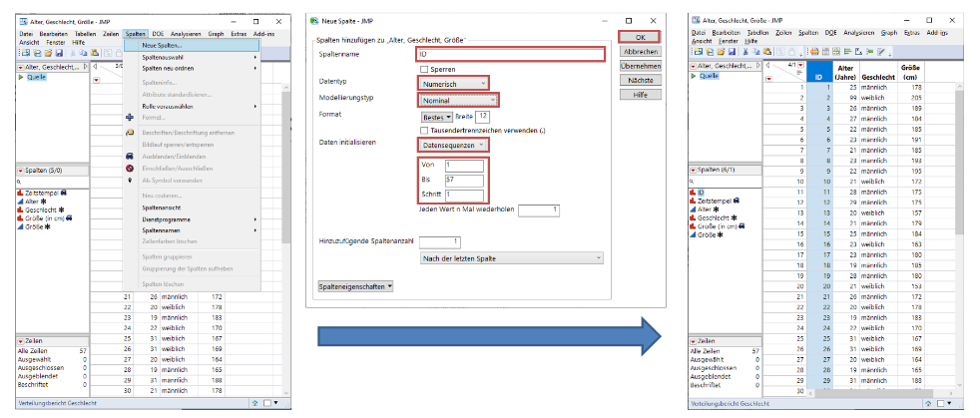The image size is (980, 418).
Task: Click the Formel plus icon in Spalten menu
Action: click(x=130, y=117)
